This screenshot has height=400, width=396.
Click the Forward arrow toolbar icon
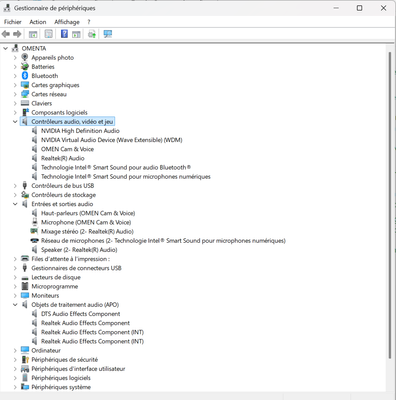click(17, 34)
